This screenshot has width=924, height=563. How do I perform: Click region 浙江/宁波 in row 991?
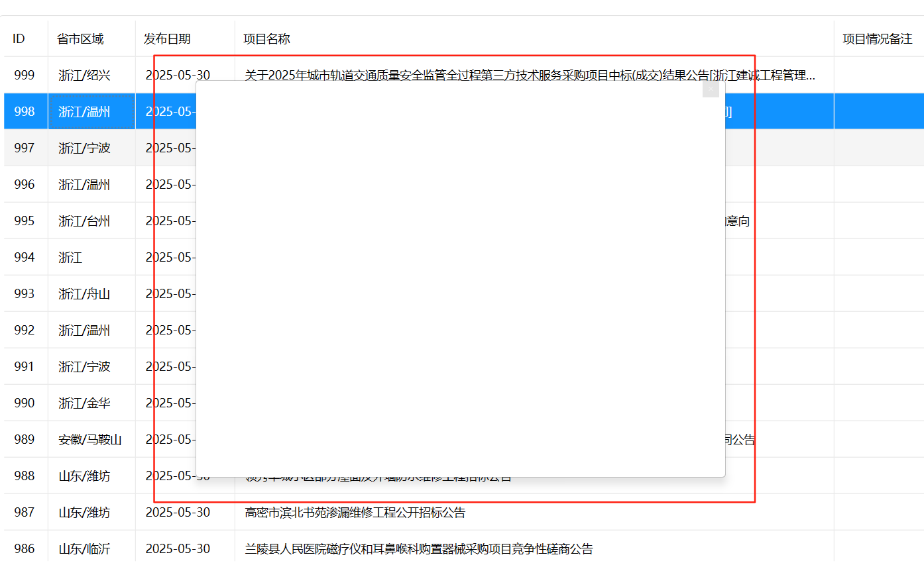(x=84, y=366)
